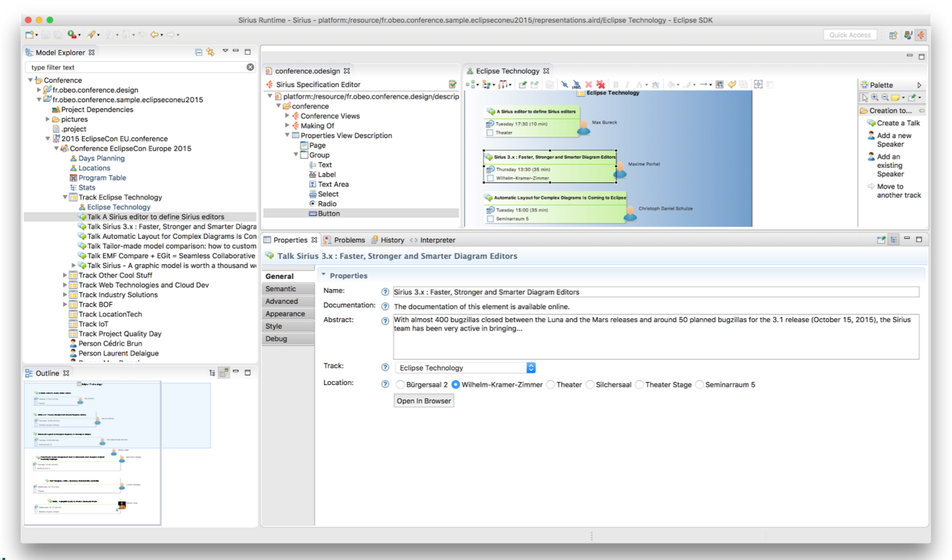Open the Appearance properties tab
Screen dimensions: 952x560
[x=288, y=314]
